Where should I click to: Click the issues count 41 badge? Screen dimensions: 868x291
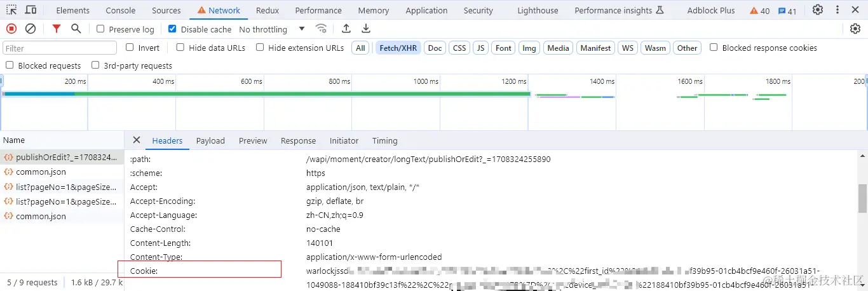pyautogui.click(x=787, y=11)
